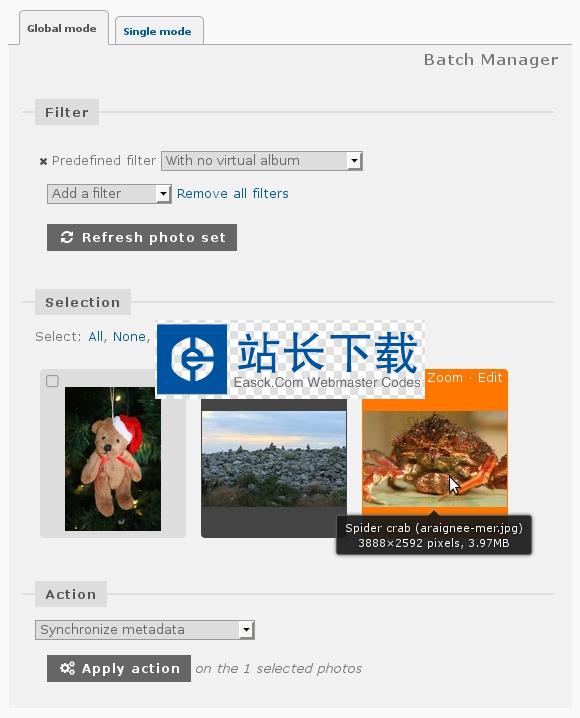Select the teddy bear ornament thumbnail

click(x=113, y=459)
